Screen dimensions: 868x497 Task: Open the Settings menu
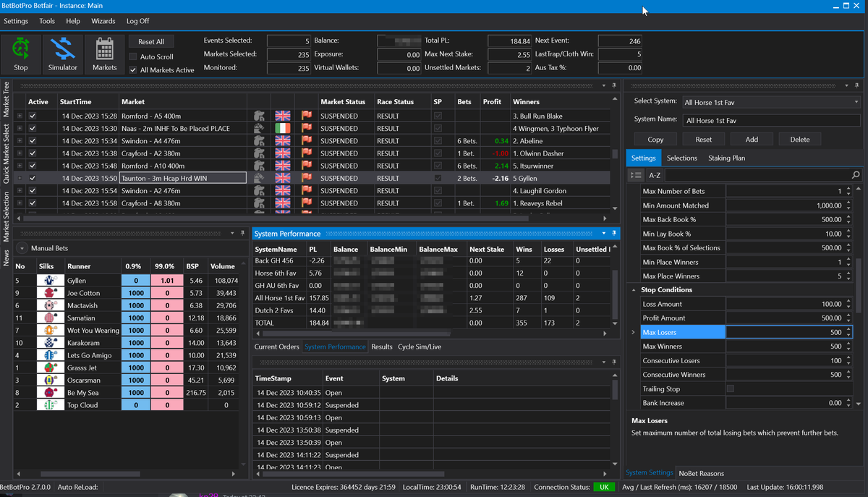tap(16, 21)
